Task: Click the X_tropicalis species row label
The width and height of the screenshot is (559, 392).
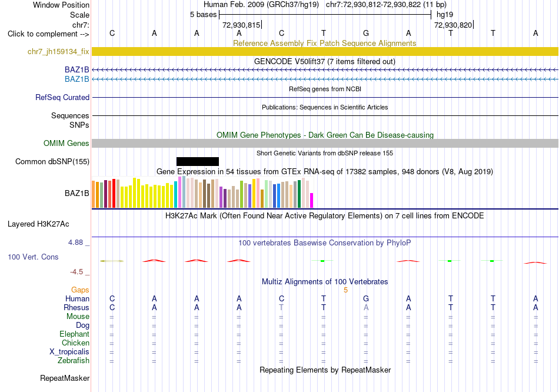Action: pyautogui.click(x=69, y=352)
